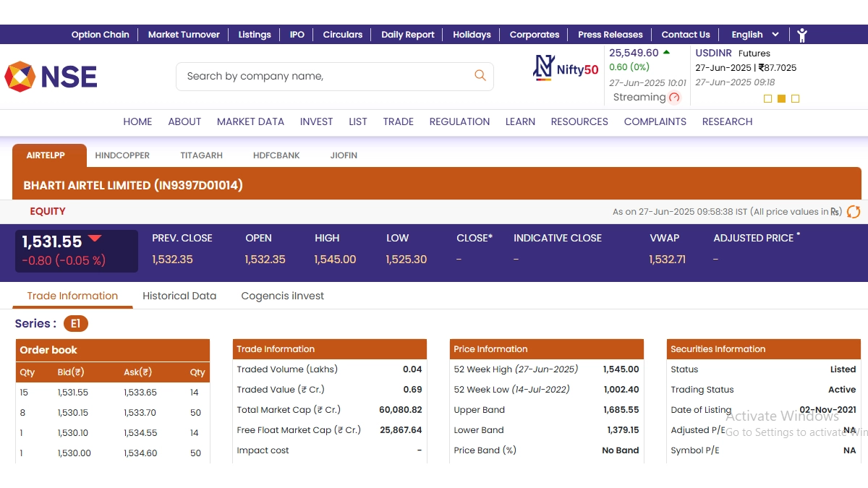Click the green up arrow beside 25,549.60
The image size is (868, 488).
pyautogui.click(x=666, y=52)
